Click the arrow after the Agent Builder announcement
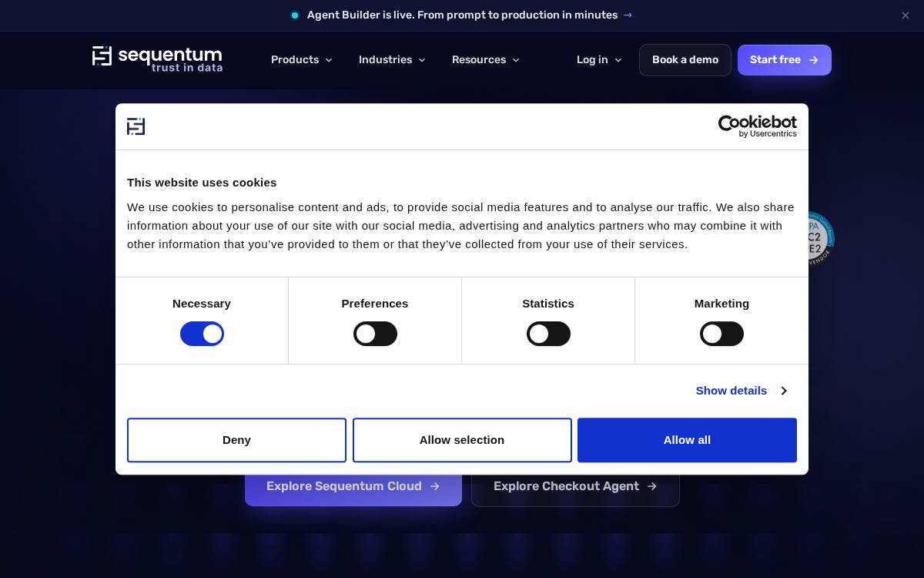This screenshot has height=578, width=924. [x=628, y=15]
